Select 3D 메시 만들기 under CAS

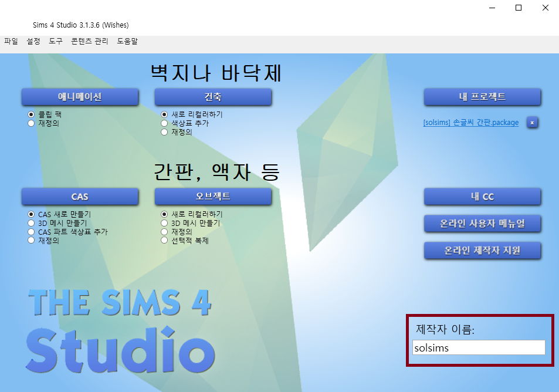[57, 223]
